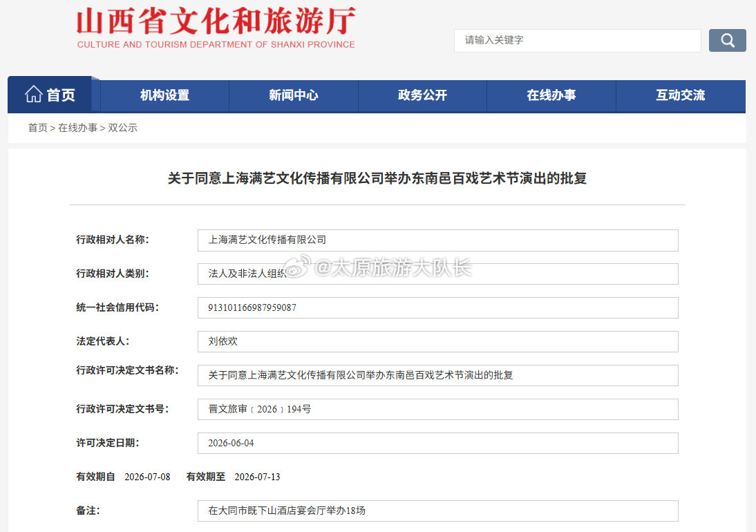756x532 pixels.
Task: Click 双公示 breadcrumb link
Action: pos(122,128)
